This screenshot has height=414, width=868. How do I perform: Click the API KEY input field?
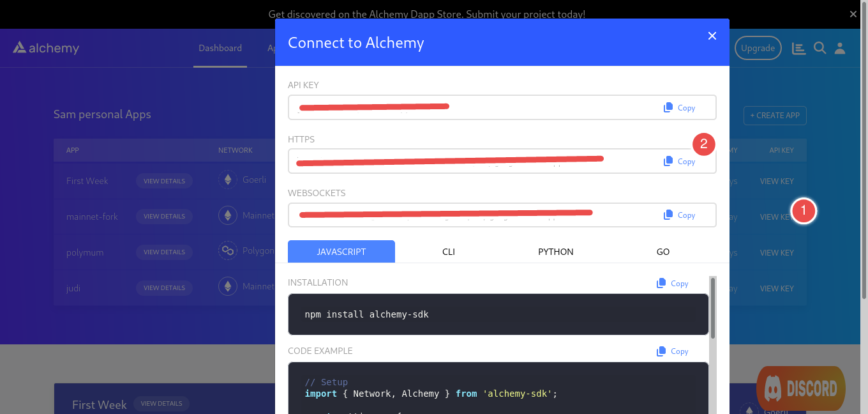502,107
